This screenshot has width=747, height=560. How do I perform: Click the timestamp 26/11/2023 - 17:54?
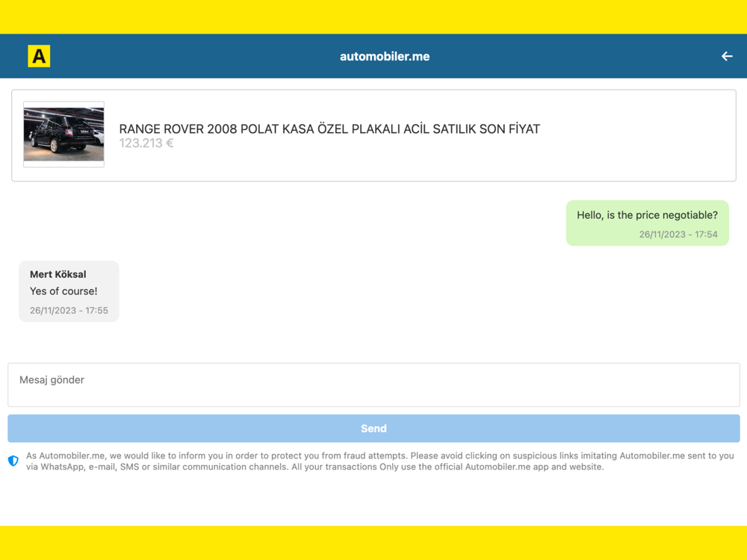[678, 234]
